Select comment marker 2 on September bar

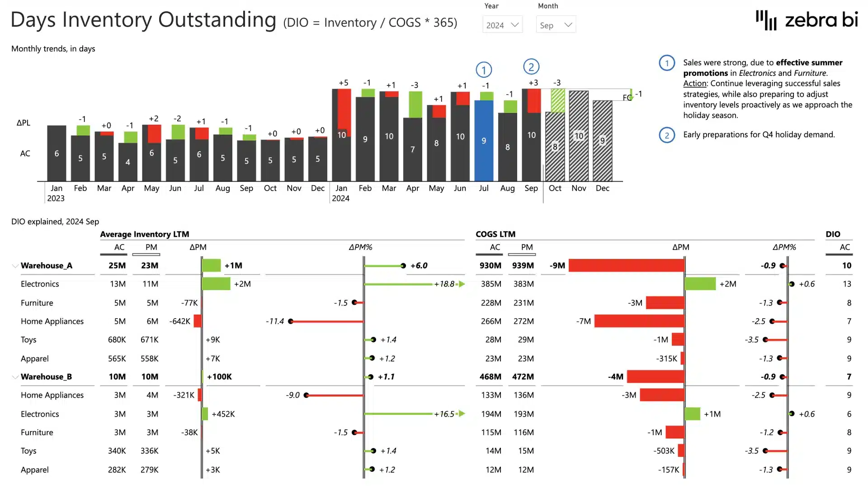(531, 66)
